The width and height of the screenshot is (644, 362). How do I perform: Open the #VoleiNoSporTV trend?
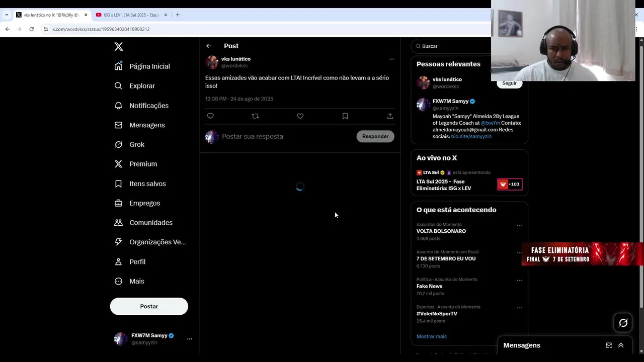point(437,314)
